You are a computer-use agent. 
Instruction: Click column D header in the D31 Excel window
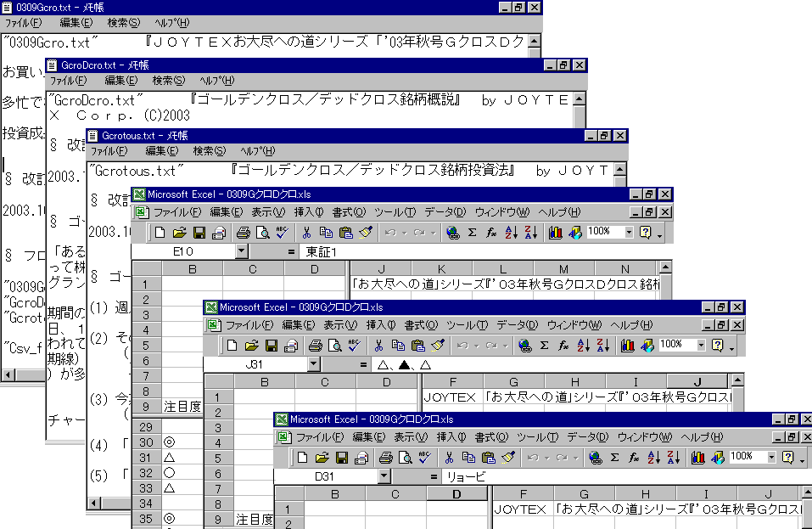456,494
